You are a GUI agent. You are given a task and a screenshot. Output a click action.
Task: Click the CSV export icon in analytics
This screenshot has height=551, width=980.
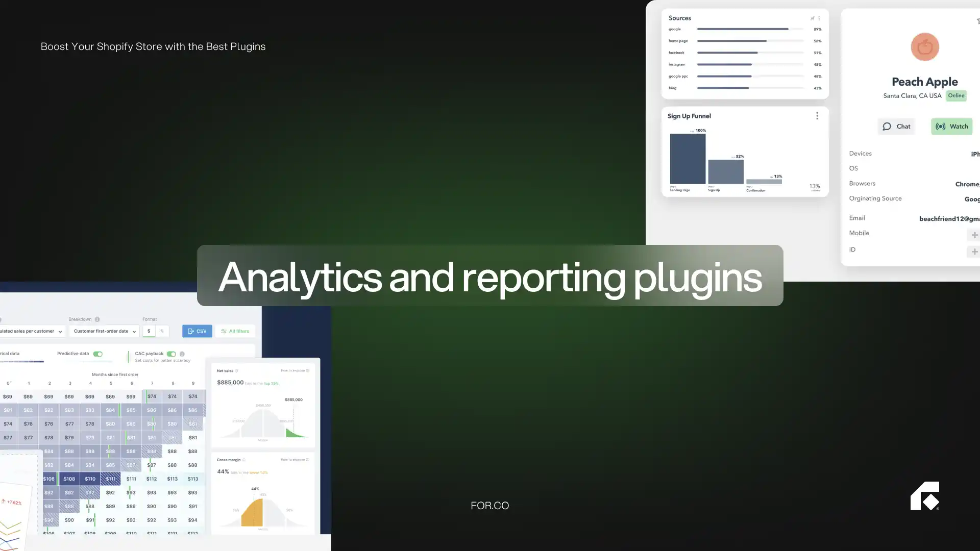(197, 330)
